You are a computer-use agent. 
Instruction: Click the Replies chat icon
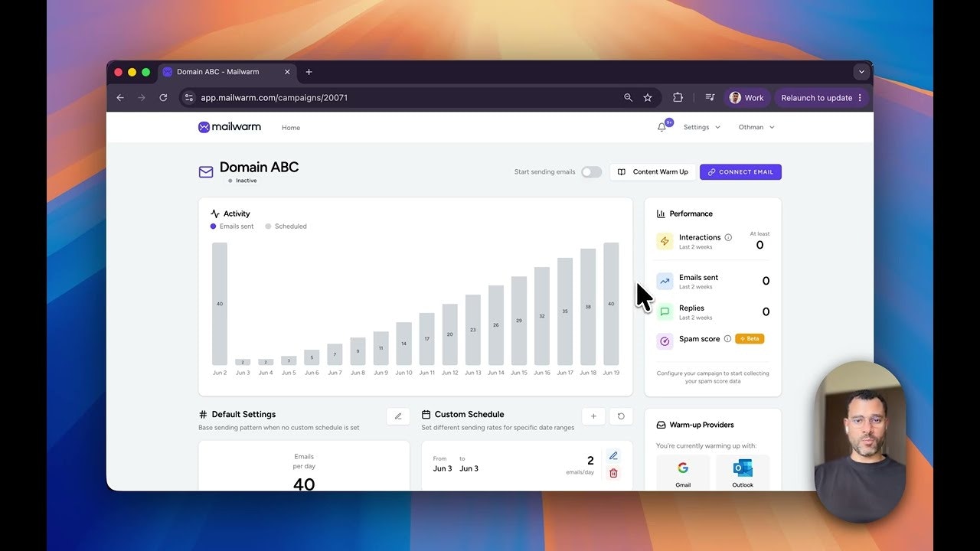point(665,311)
